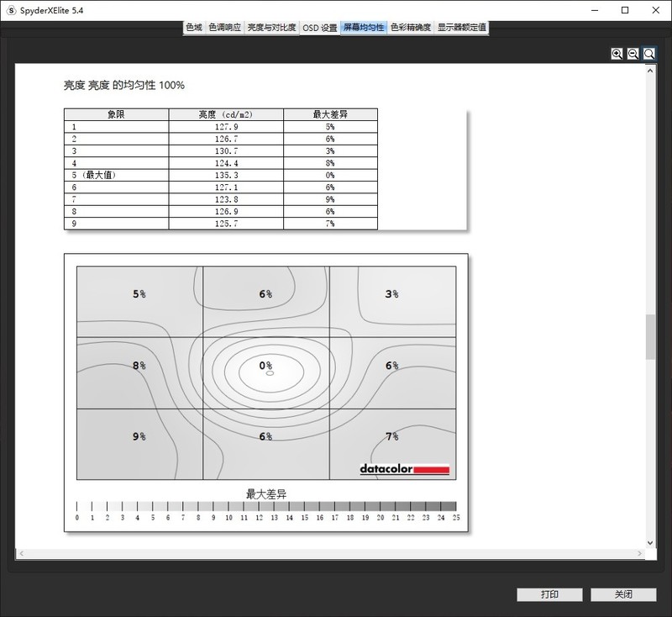Click the 打印 button

[549, 594]
